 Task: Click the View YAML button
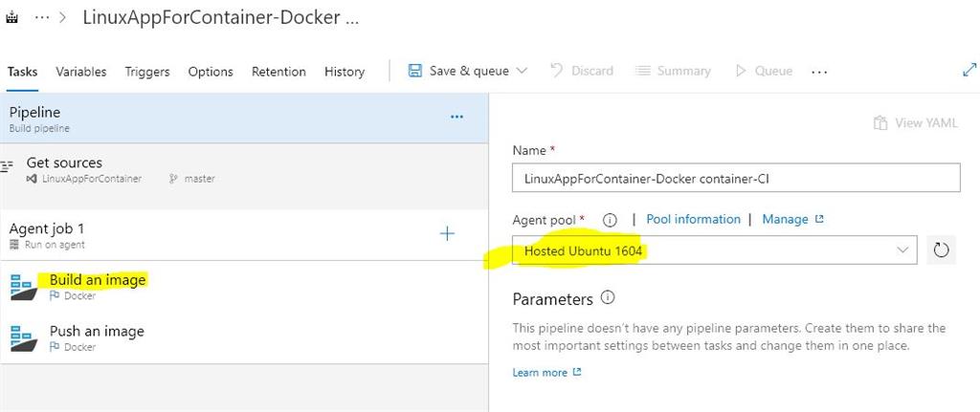click(915, 123)
